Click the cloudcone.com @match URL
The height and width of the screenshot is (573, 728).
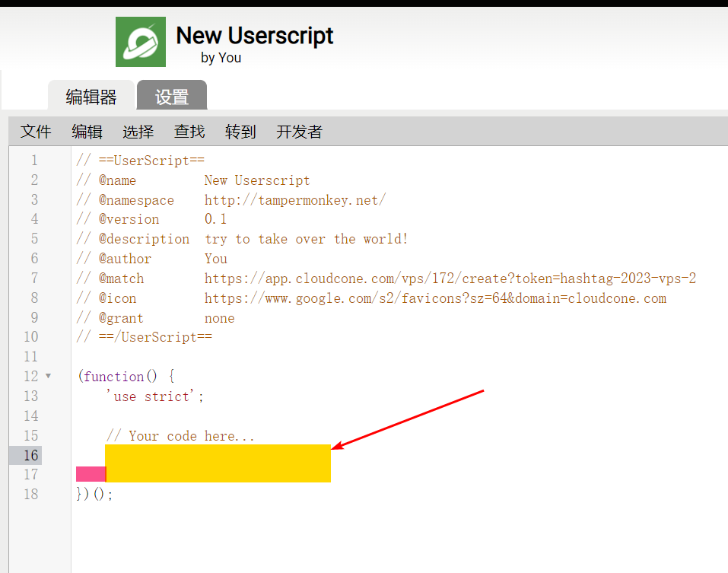tap(450, 279)
